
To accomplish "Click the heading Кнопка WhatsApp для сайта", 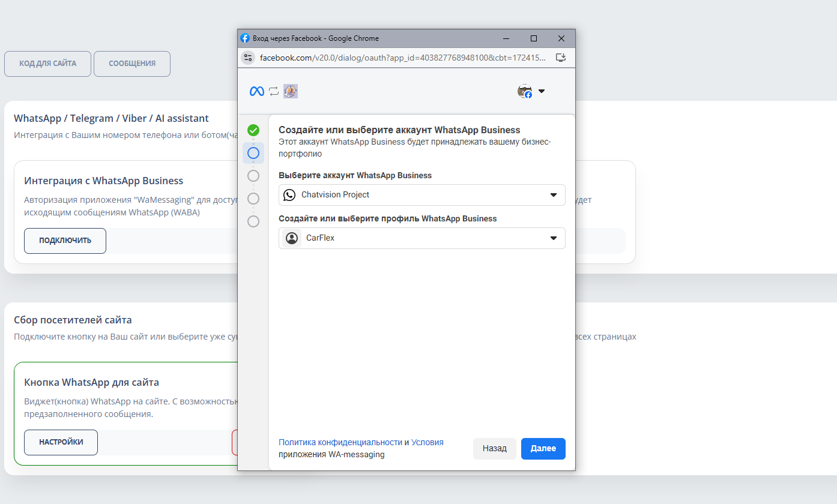I will click(x=92, y=382).
